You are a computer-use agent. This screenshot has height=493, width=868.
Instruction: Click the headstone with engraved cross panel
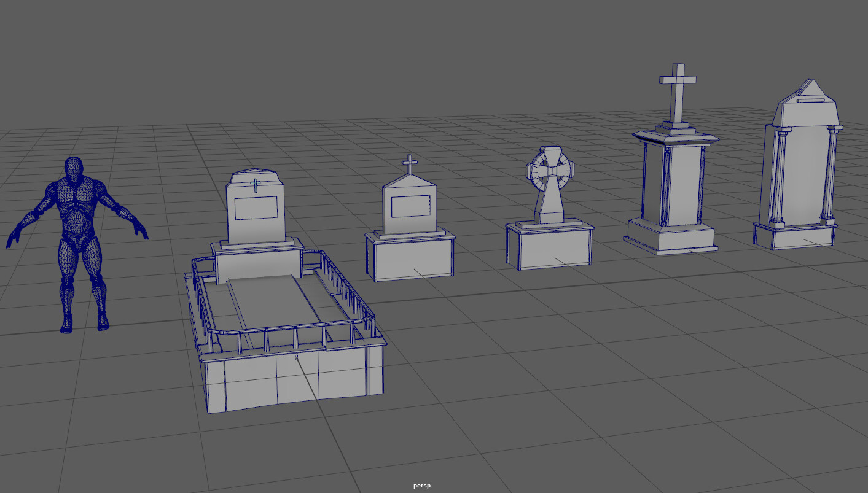coord(257,209)
